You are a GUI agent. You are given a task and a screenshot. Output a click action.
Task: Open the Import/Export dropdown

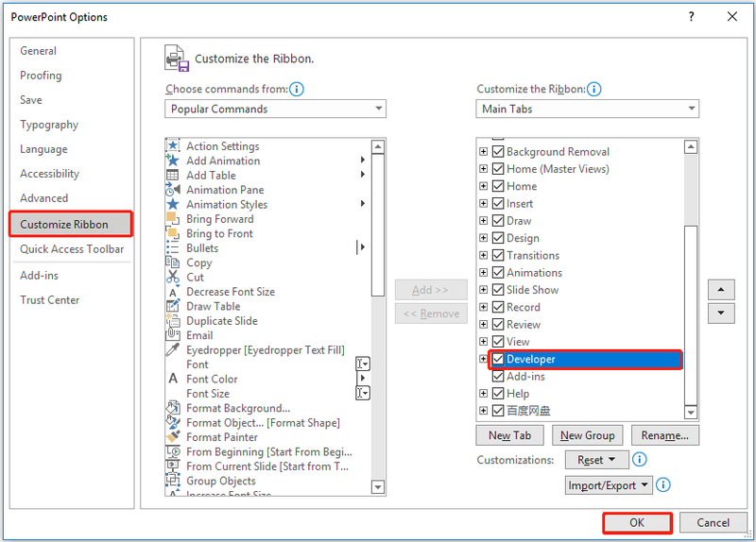tap(609, 485)
